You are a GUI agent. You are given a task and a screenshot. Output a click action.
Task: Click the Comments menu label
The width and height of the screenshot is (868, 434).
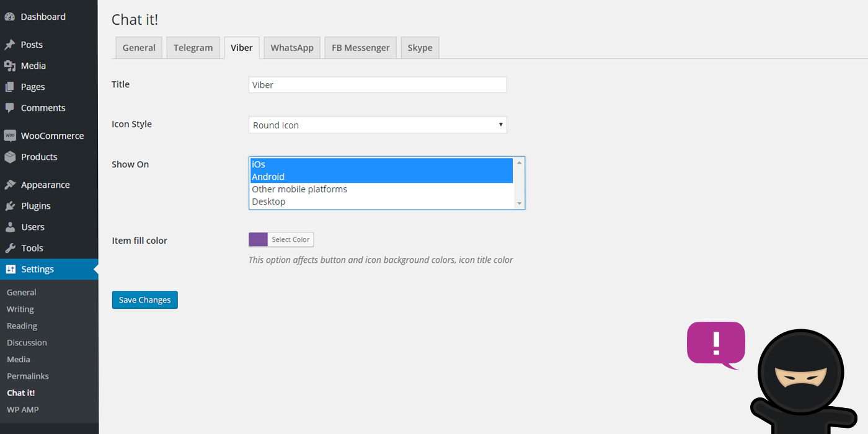43,108
